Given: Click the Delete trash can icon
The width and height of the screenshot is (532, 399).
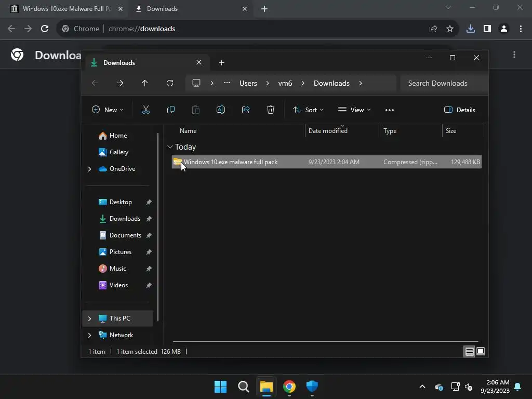Looking at the screenshot, I should pos(270,110).
